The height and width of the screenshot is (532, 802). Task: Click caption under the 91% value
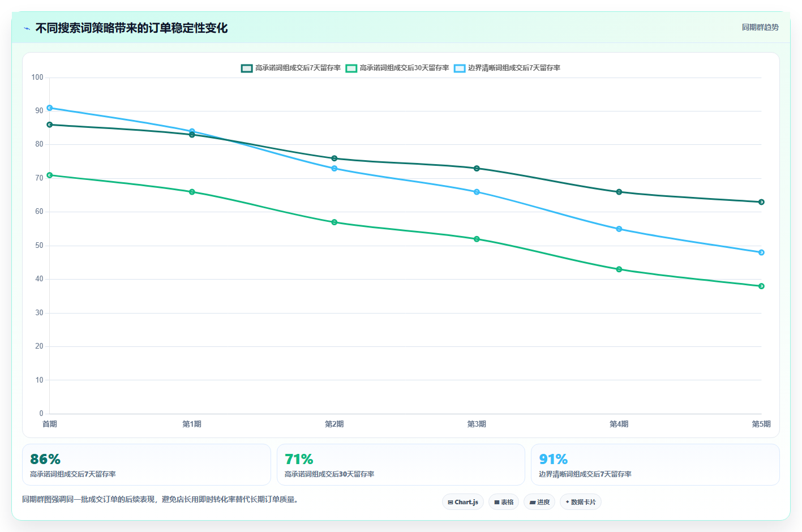tap(585, 474)
